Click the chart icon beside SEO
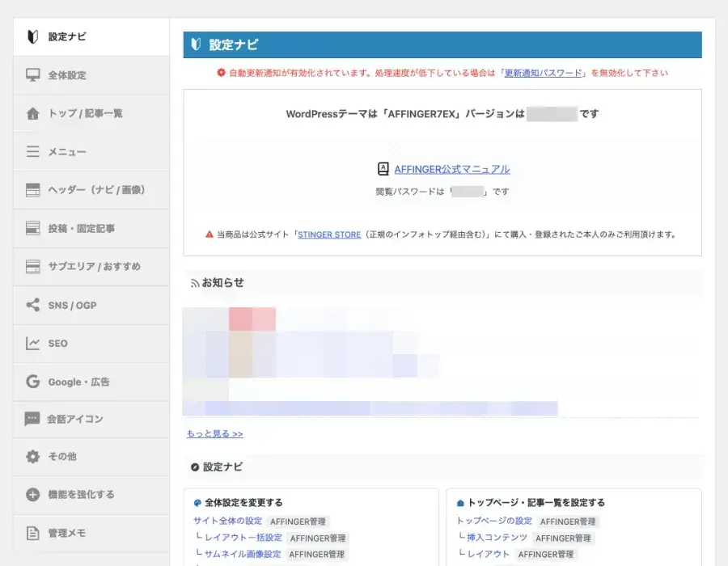The height and width of the screenshot is (566, 728). pyautogui.click(x=32, y=344)
